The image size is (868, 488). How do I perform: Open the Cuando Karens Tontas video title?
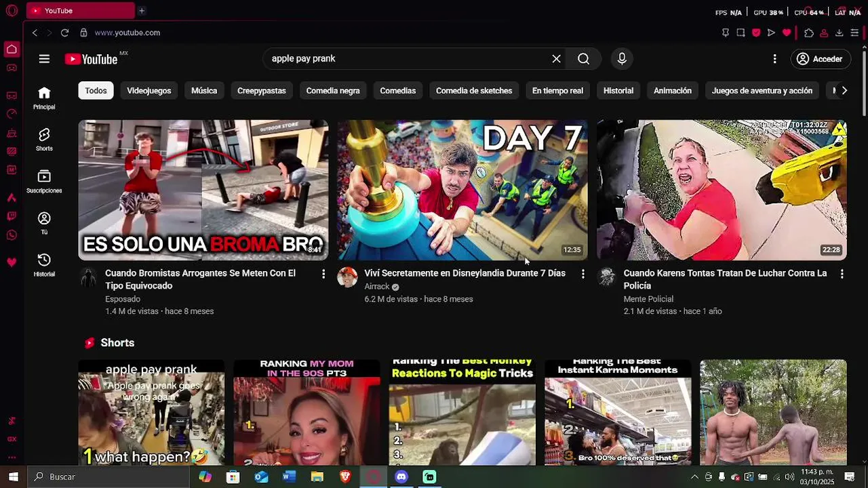click(x=725, y=279)
